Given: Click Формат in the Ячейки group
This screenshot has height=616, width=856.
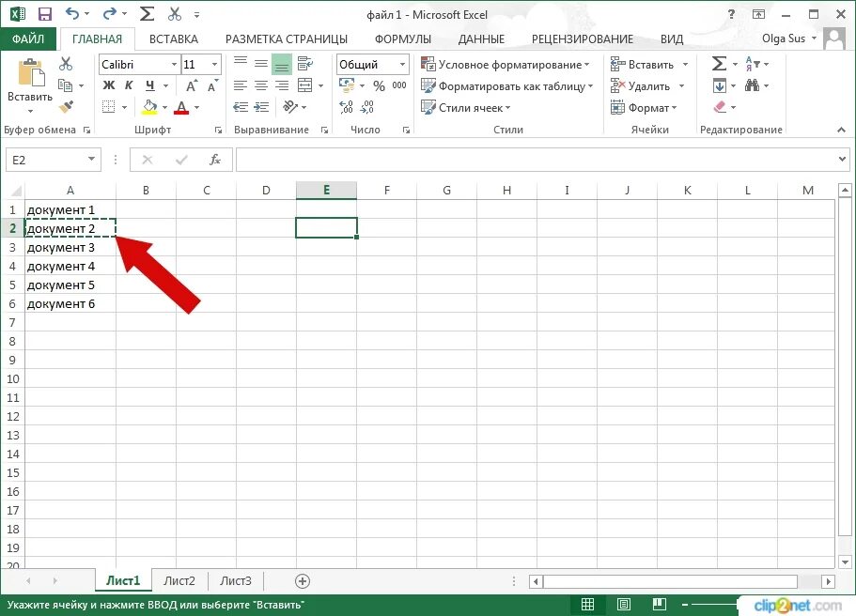Looking at the screenshot, I should click(x=644, y=107).
